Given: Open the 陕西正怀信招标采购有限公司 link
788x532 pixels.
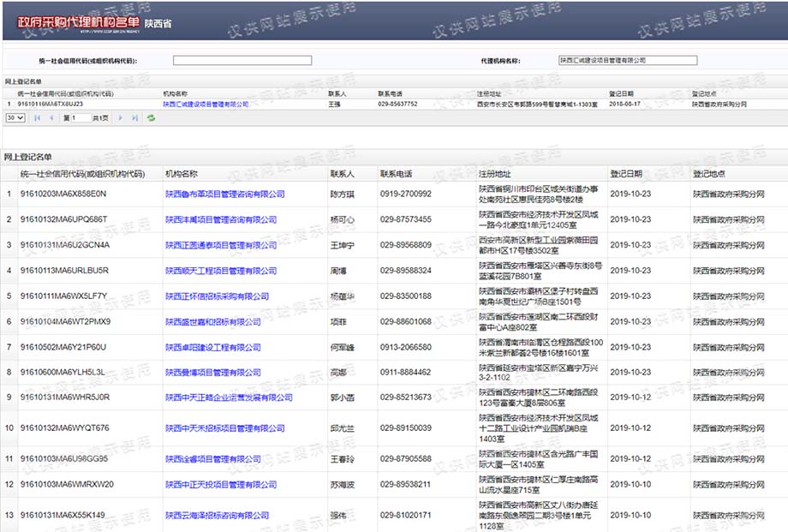Looking at the screenshot, I should 217,296.
